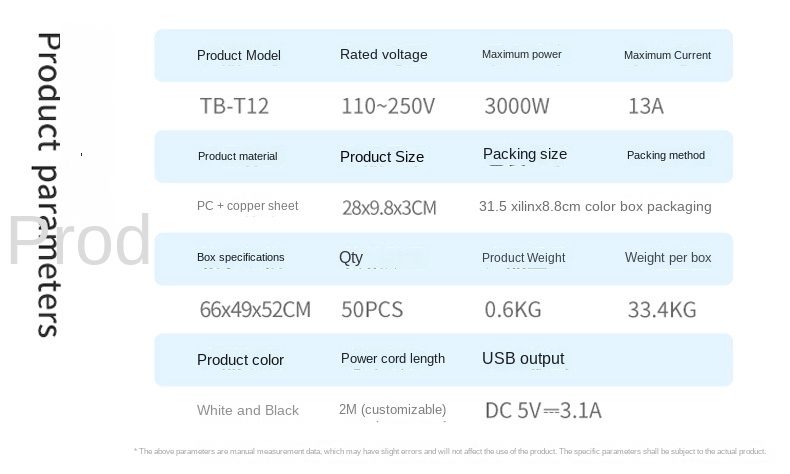Select the 0.6KG product weight
The image size is (790, 474).
pyautogui.click(x=514, y=310)
